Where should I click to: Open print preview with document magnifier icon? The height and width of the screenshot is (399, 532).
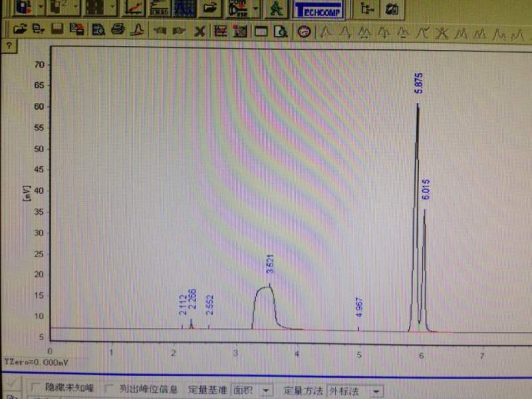(98, 31)
